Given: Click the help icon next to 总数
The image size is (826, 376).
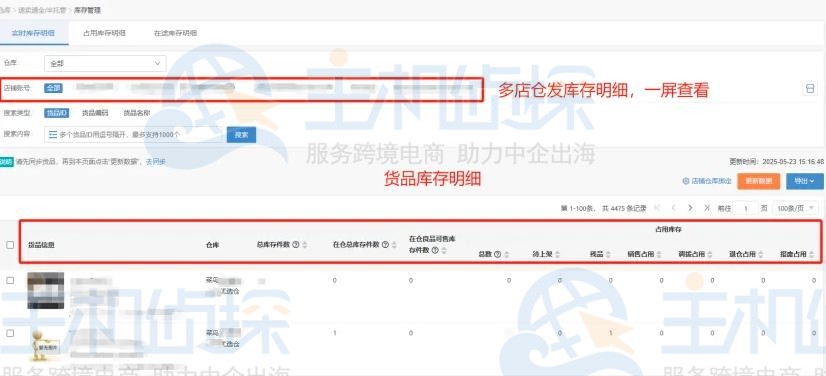Looking at the screenshot, I should (x=498, y=254).
